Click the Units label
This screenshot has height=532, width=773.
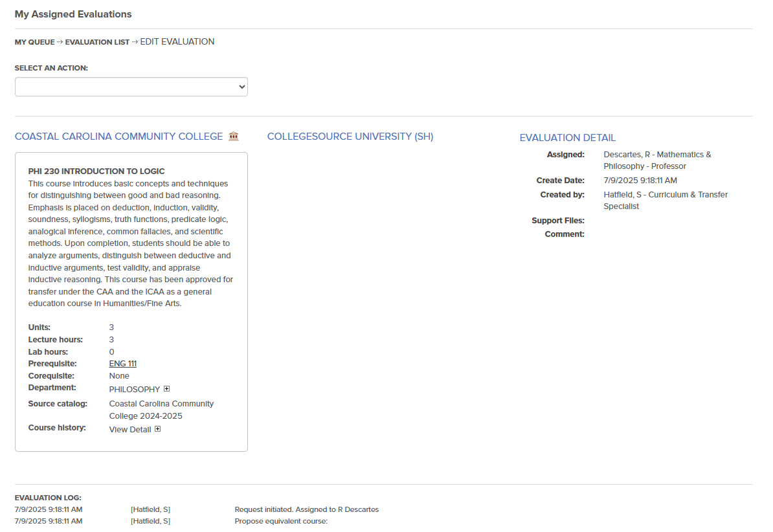pyautogui.click(x=39, y=327)
